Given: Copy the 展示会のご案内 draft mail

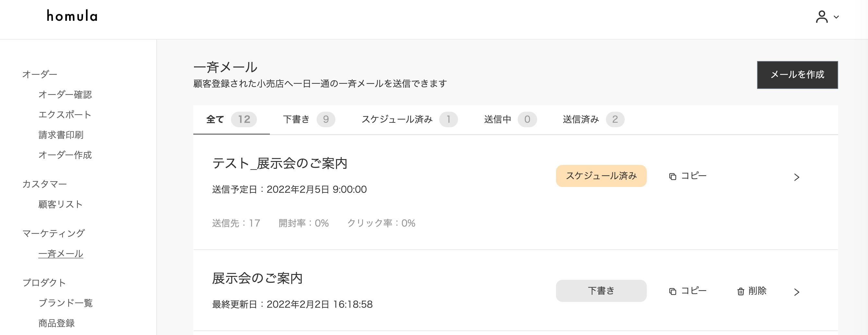Looking at the screenshot, I should click(687, 291).
